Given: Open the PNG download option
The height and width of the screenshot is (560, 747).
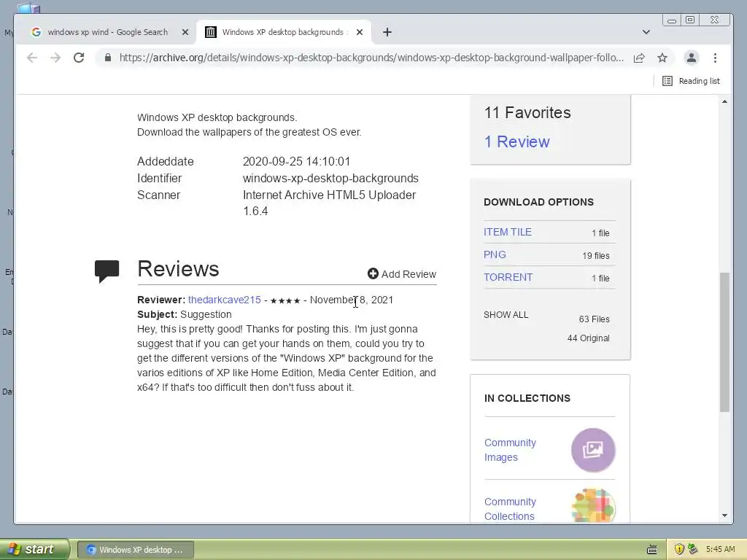Looking at the screenshot, I should coord(495,254).
